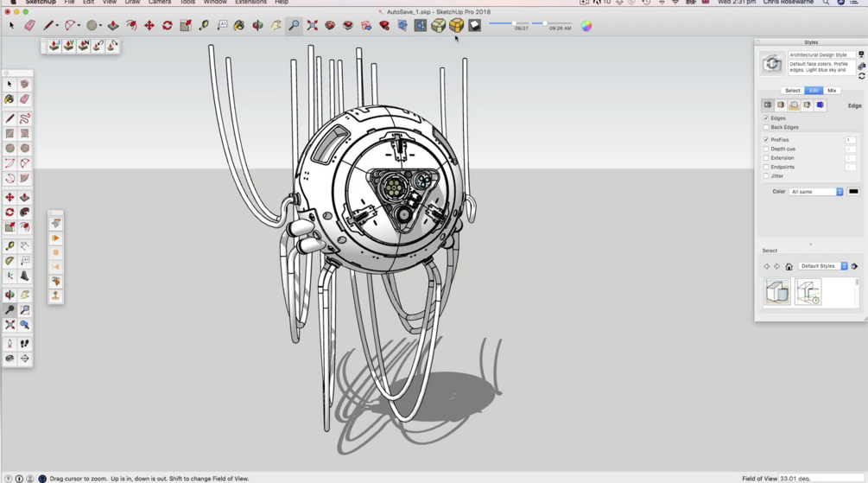Switch to the Edit tab in Styles
The height and width of the screenshot is (483, 868).
tap(814, 90)
